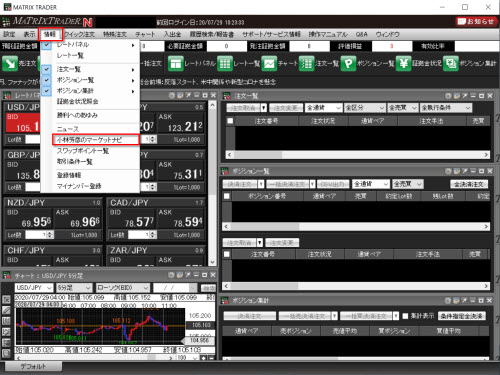Image resolution: width=500 pixels, height=375 pixels.
Task: Select the third chart tool icon in sidebar
Action: (x=6, y=321)
